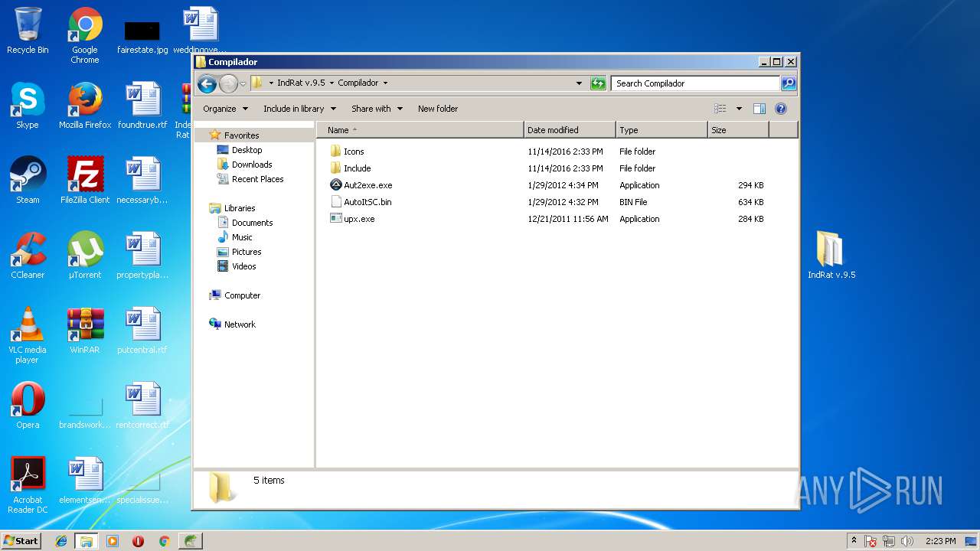Go back using the Explorer back arrow
The width and height of the screenshot is (980, 551).
click(207, 83)
